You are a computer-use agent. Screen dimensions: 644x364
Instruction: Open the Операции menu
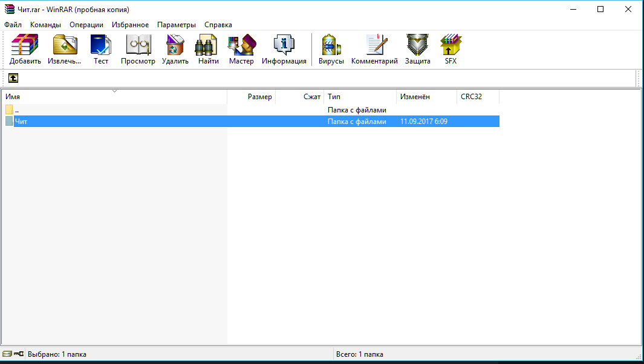point(86,25)
